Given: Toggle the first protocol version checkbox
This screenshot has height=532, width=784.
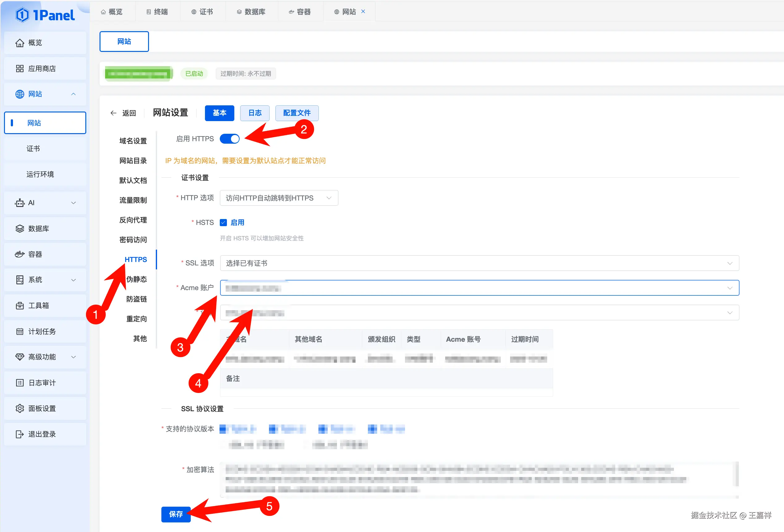Looking at the screenshot, I should 223,429.
